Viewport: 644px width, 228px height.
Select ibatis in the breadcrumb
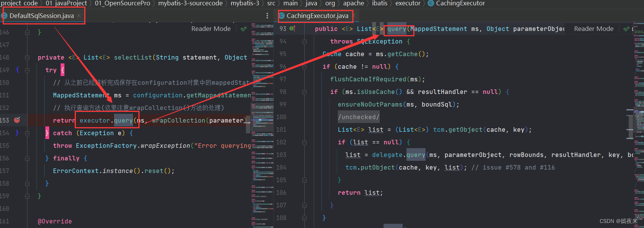click(379, 3)
